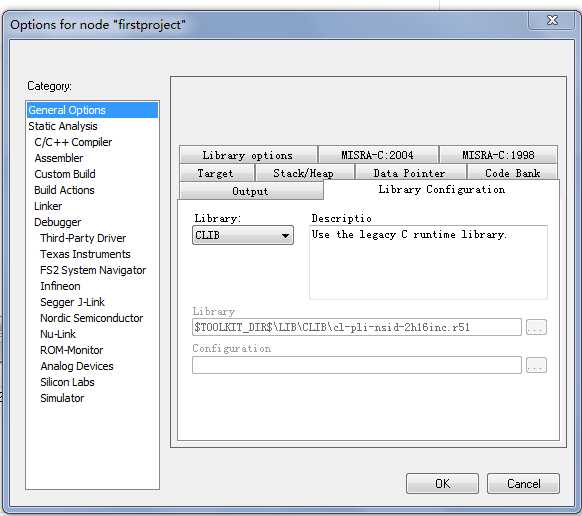Select FS2 System Navigator entry

pos(93,270)
